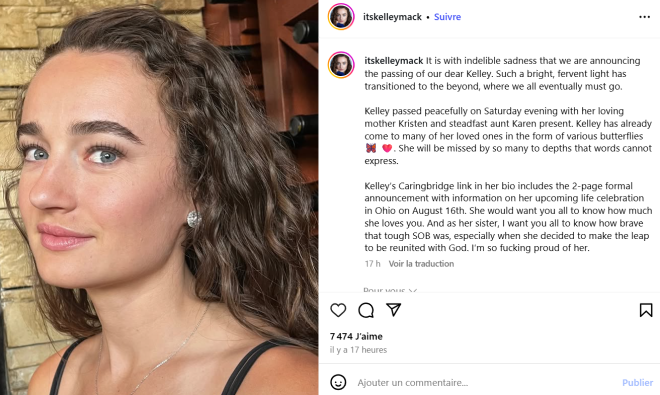Open itskelleymack profile picture in header
Image resolution: width=660 pixels, height=395 pixels.
(x=341, y=17)
